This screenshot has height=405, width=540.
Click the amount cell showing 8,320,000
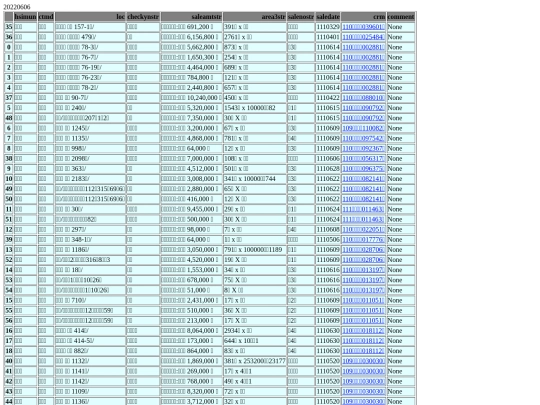tap(191, 392)
